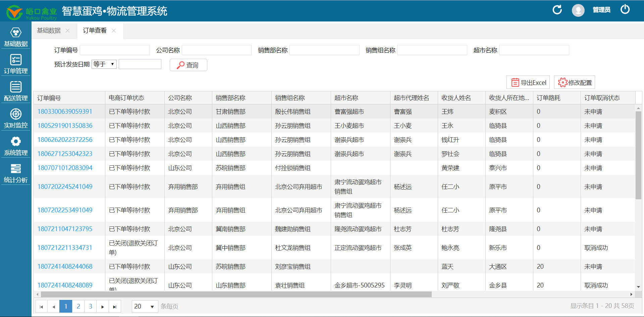Open the 系统管理 sidebar module
Image resolution: width=644 pixels, height=317 pixels.
(x=16, y=146)
